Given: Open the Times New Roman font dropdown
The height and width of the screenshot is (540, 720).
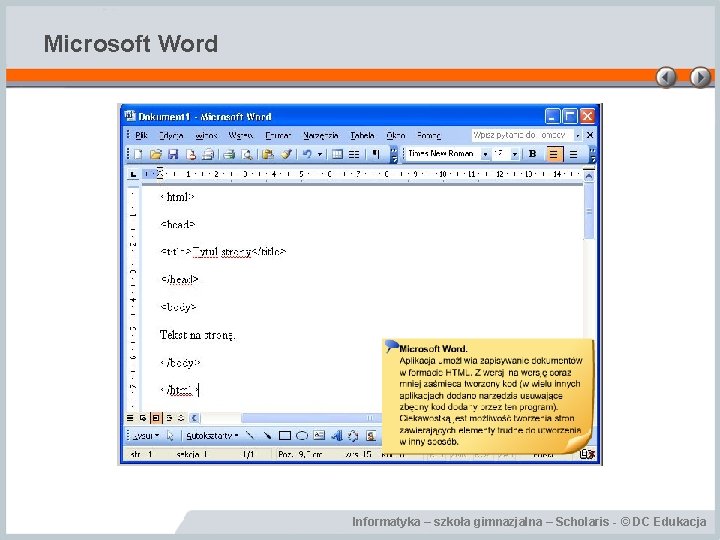Looking at the screenshot, I should (x=485, y=154).
